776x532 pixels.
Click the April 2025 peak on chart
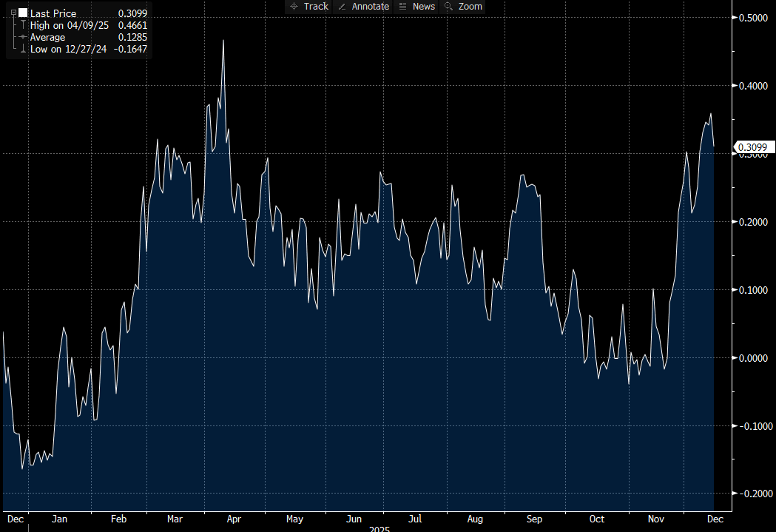tap(223, 41)
